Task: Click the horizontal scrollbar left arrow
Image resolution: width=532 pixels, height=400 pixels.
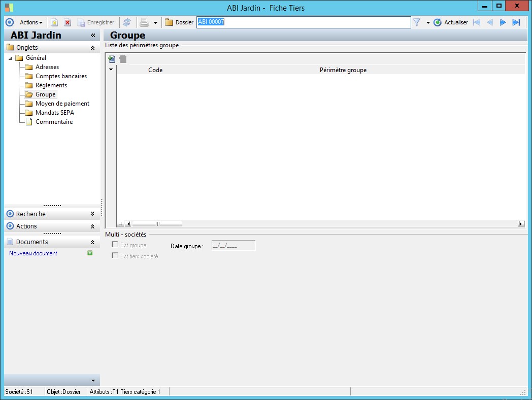Action: coord(128,224)
